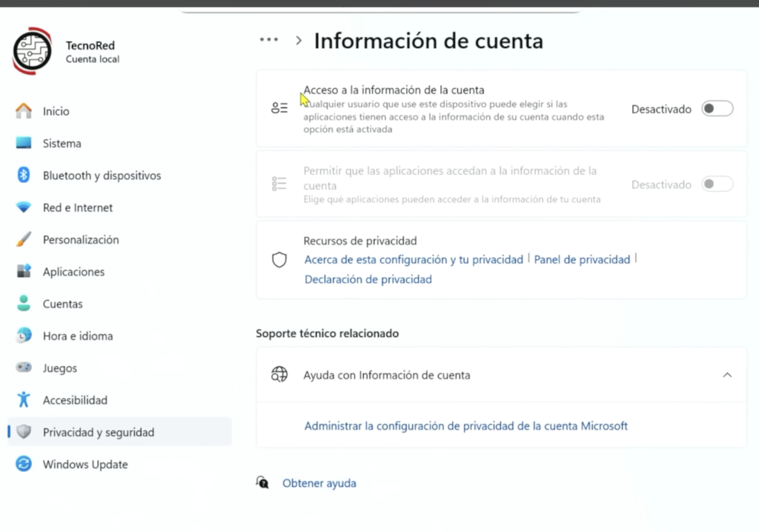Click the Información de cuenta page title

428,41
